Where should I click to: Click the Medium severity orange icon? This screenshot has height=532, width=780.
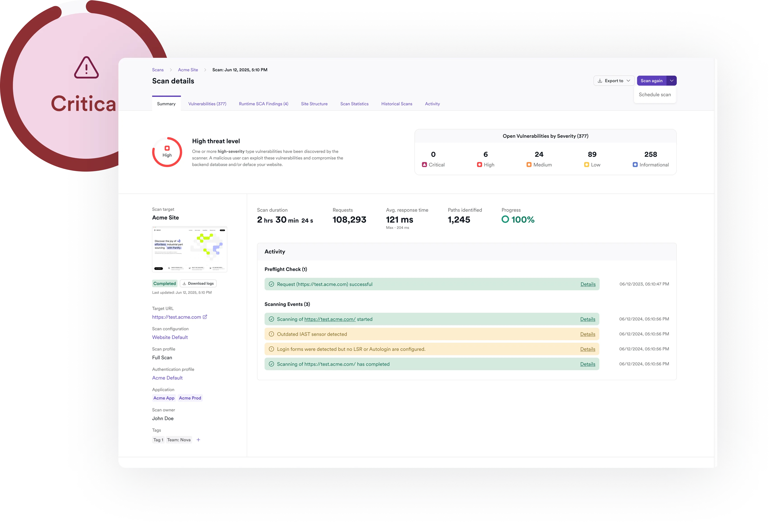(529, 165)
